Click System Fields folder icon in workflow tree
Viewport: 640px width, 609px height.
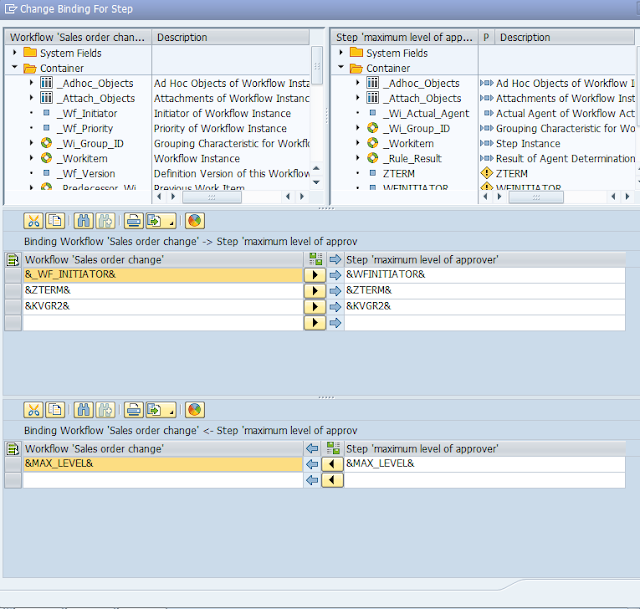coord(30,52)
